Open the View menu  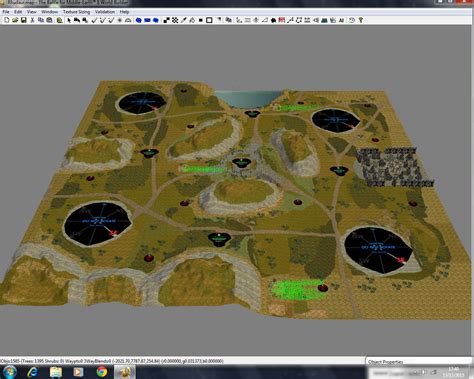(31, 12)
